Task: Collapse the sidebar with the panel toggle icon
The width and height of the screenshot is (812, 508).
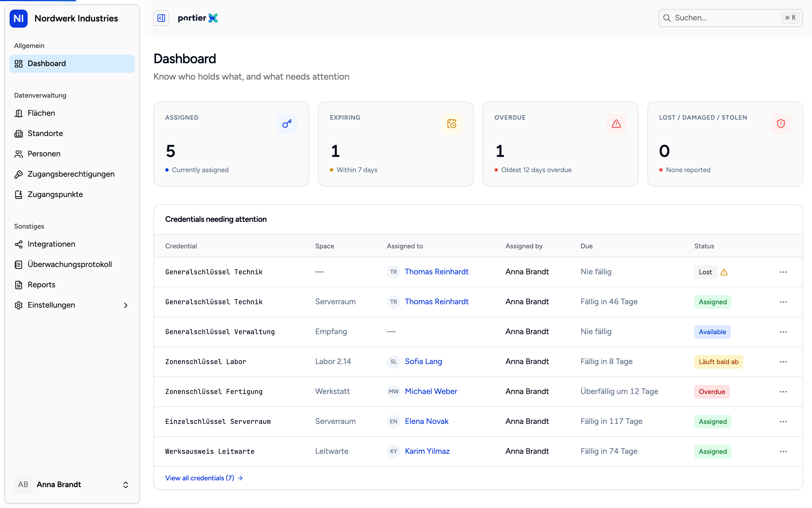Action: pyautogui.click(x=161, y=18)
